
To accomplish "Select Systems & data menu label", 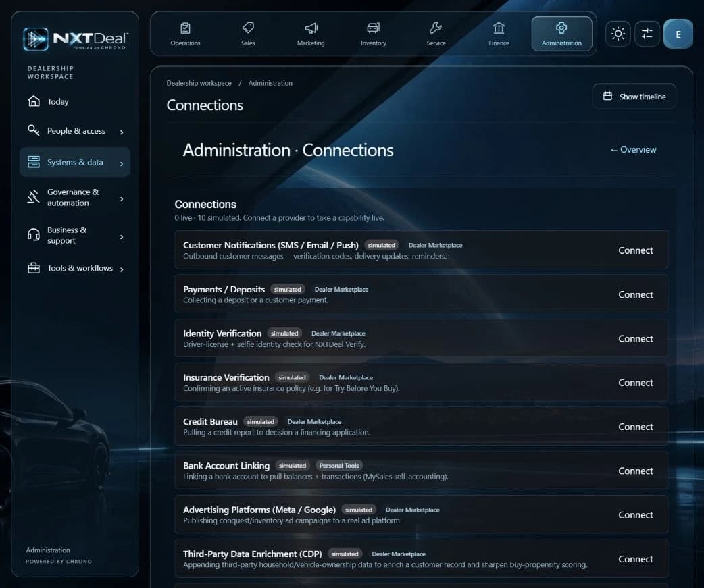I will pos(75,162).
